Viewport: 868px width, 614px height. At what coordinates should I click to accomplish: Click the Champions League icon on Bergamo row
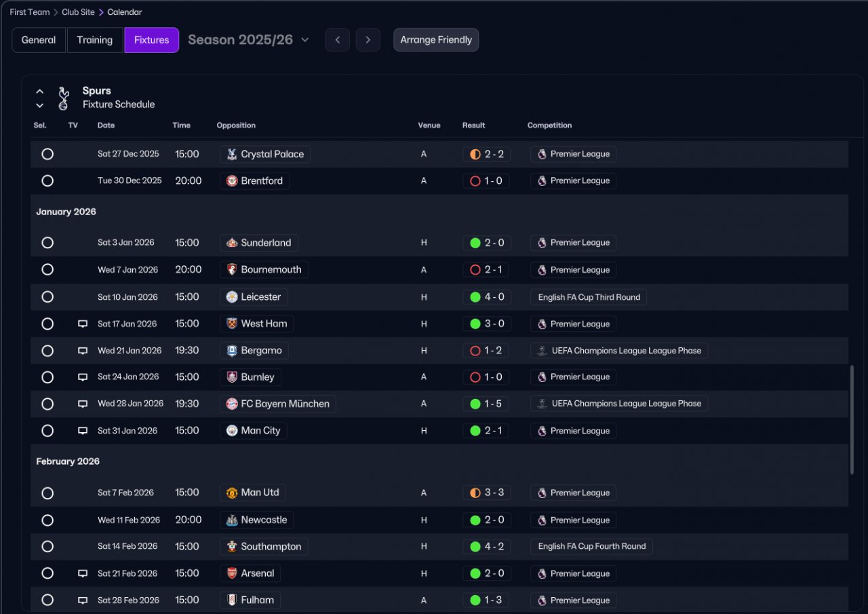tap(542, 351)
